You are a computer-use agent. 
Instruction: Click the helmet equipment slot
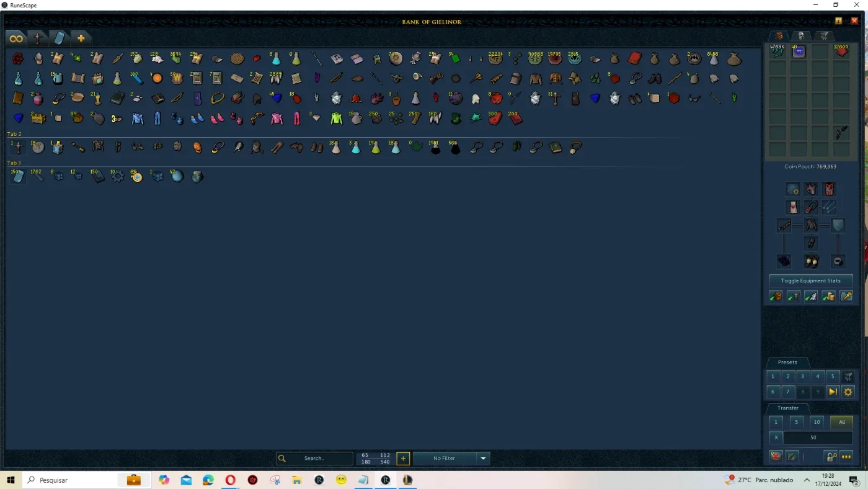[x=811, y=189]
